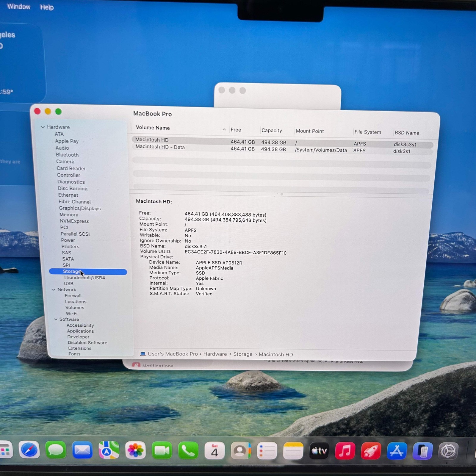476x476 pixels.
Task: Open the red rocket app in the Dock
Action: pyautogui.click(x=371, y=450)
